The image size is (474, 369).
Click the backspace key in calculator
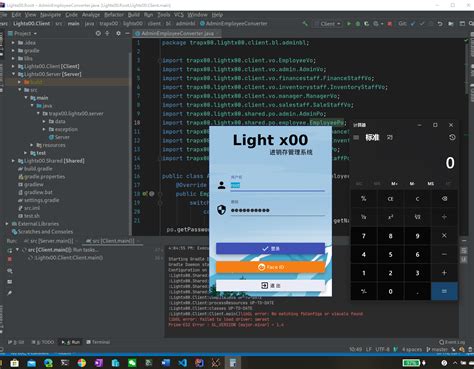(444, 199)
